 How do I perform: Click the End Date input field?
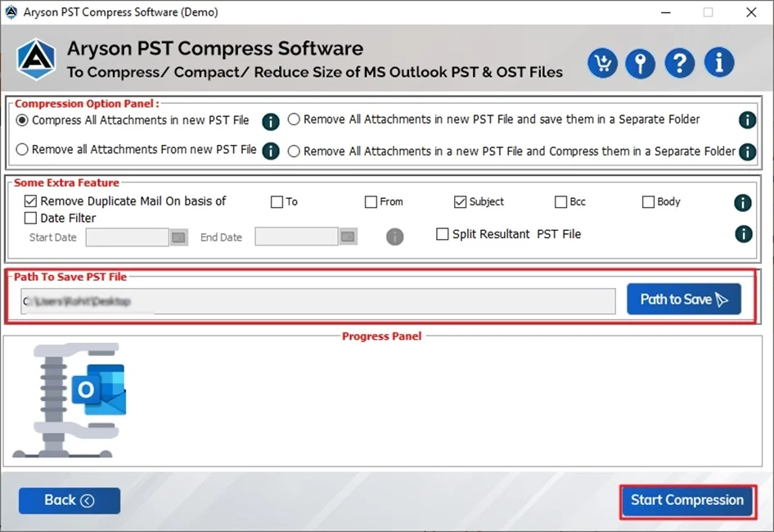click(296, 237)
